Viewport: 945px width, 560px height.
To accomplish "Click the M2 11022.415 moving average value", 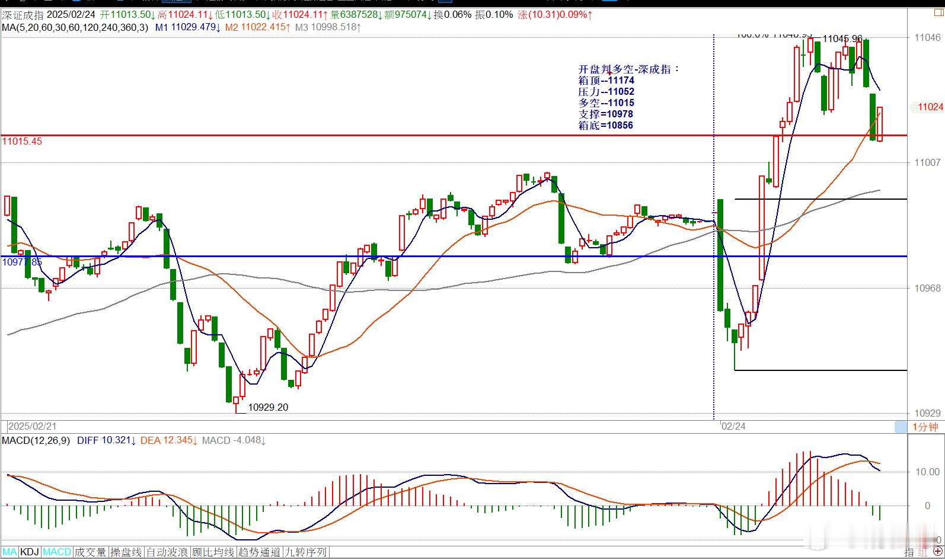I will point(258,27).
